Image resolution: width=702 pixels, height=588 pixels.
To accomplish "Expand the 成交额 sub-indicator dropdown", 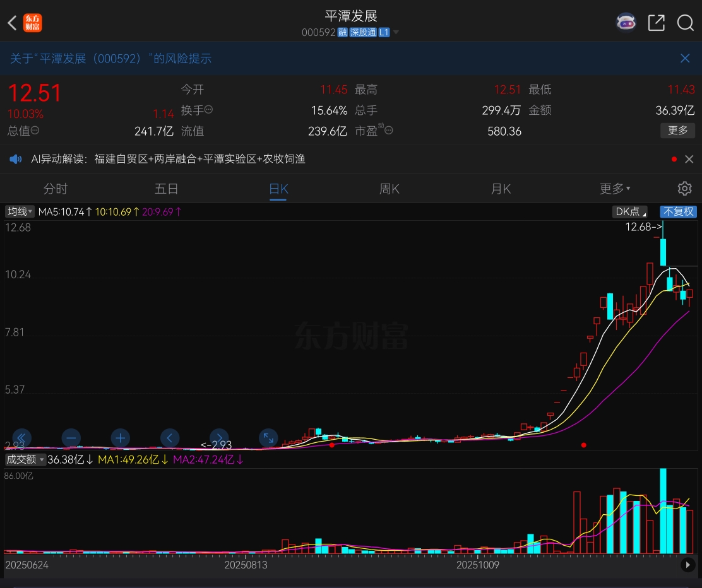I will (x=25, y=459).
